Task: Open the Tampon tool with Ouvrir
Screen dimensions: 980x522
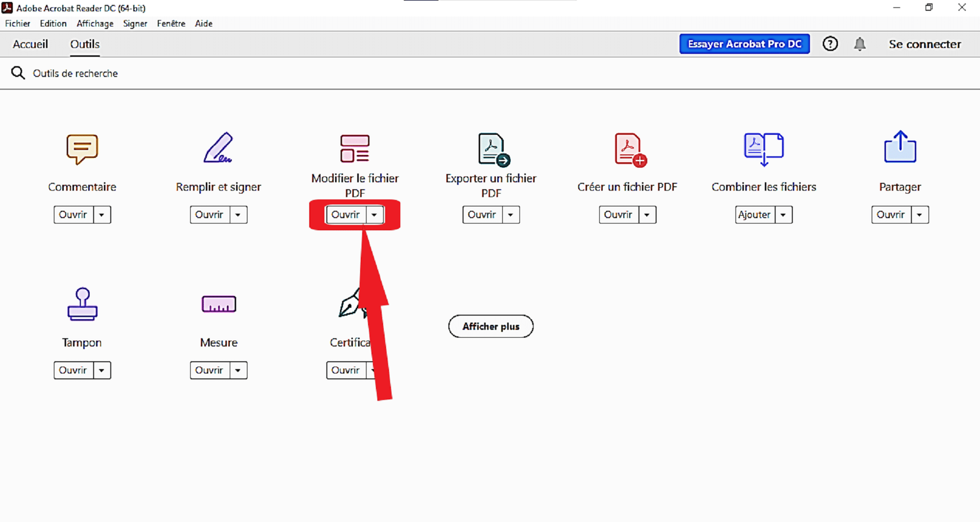Action: (x=73, y=370)
